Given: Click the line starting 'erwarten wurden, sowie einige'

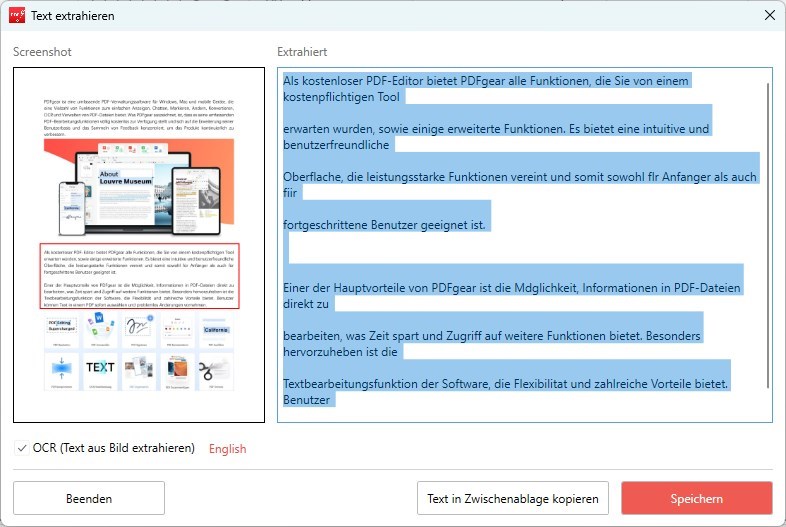Looking at the screenshot, I should coord(496,129).
